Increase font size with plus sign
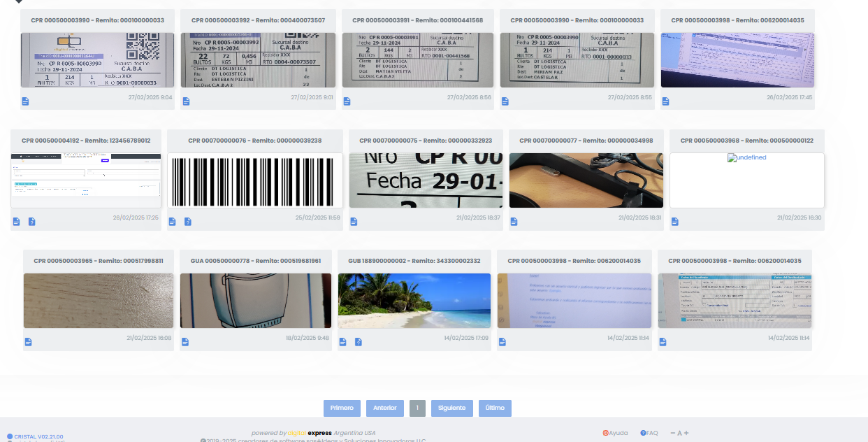This screenshot has height=442, width=868. click(686, 433)
